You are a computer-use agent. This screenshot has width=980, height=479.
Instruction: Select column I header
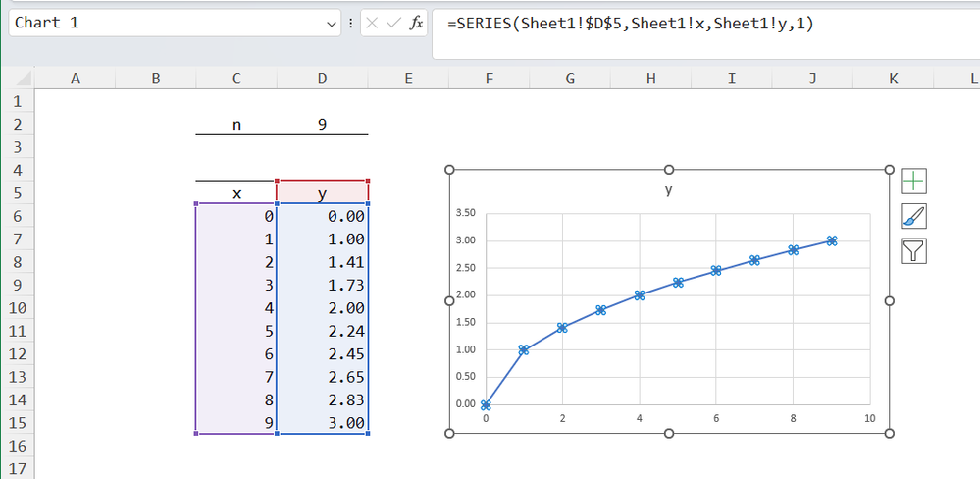[x=732, y=79]
